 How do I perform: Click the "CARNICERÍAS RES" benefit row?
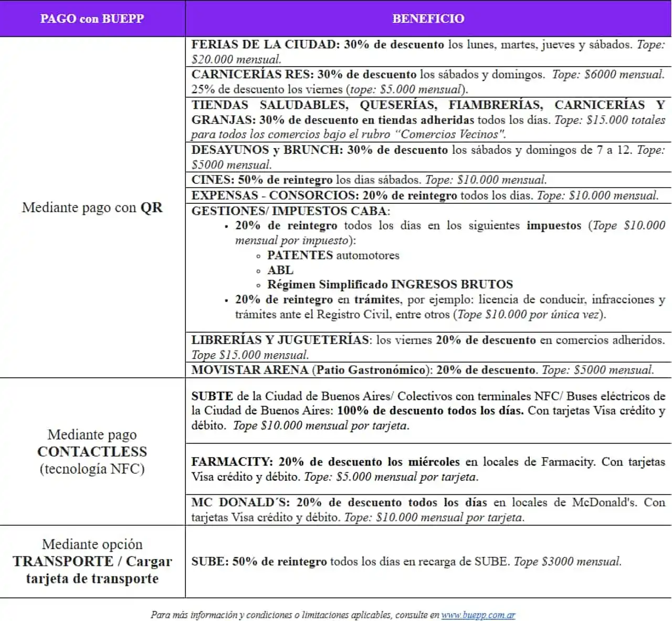428,81
